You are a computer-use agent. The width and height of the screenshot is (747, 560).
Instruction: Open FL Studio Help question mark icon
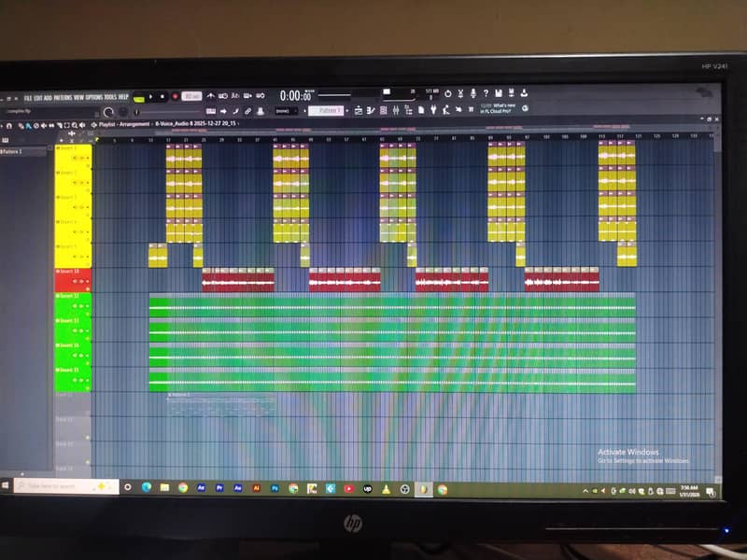pos(486,93)
